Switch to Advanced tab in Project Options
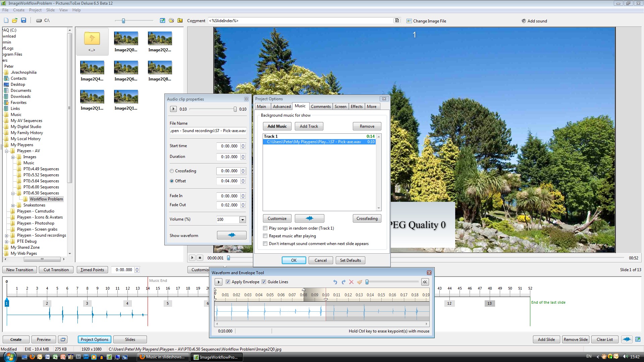The image size is (644, 362). pyautogui.click(x=281, y=107)
